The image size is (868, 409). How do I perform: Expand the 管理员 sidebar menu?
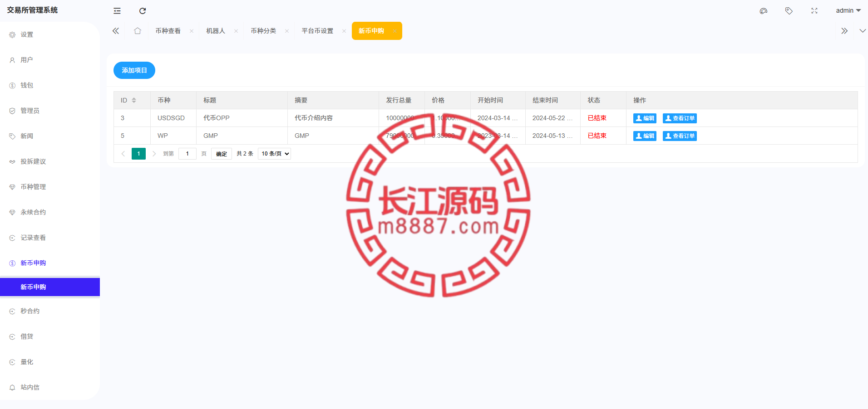(x=50, y=111)
